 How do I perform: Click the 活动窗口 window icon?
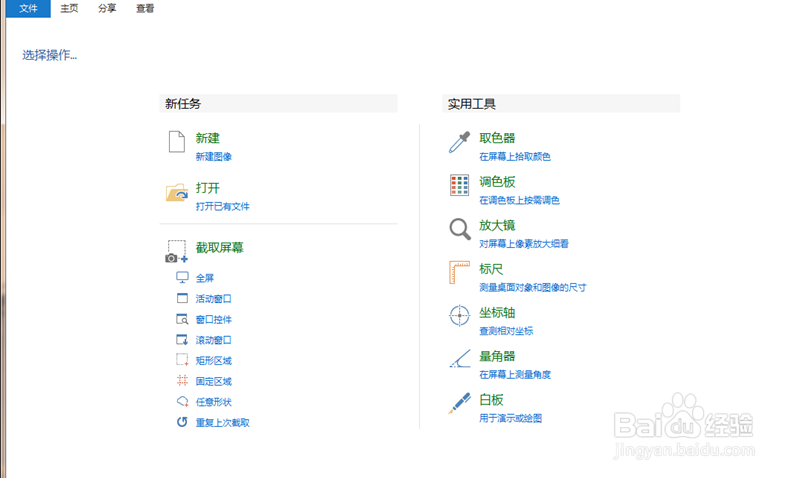coord(182,298)
